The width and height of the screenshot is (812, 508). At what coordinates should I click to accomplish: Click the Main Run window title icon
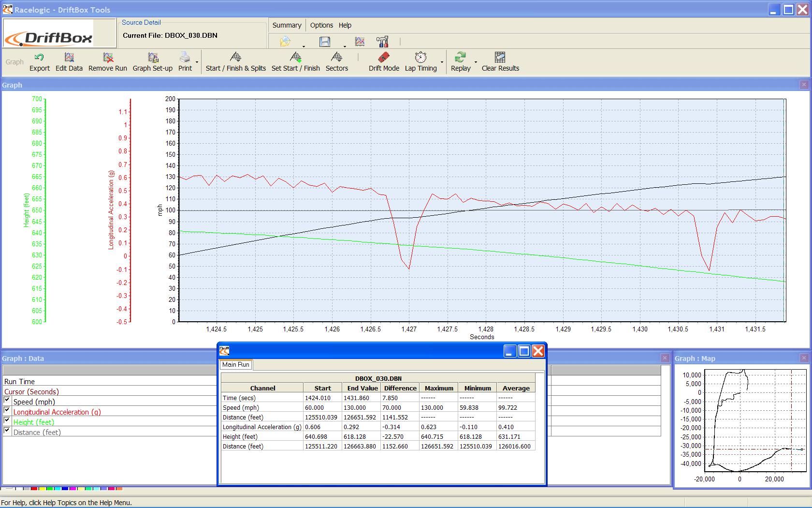pos(224,350)
